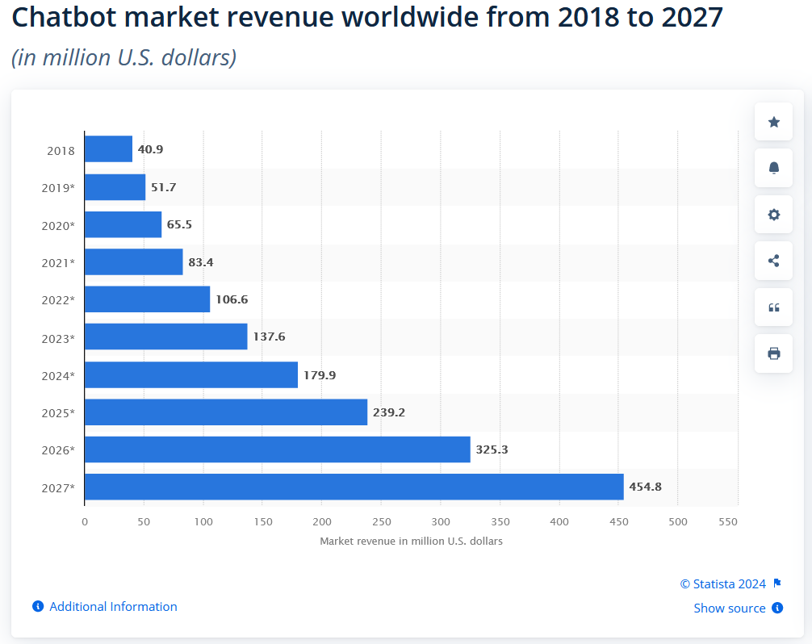812x644 pixels.
Task: Click the value label 137.6
Action: [x=270, y=337]
